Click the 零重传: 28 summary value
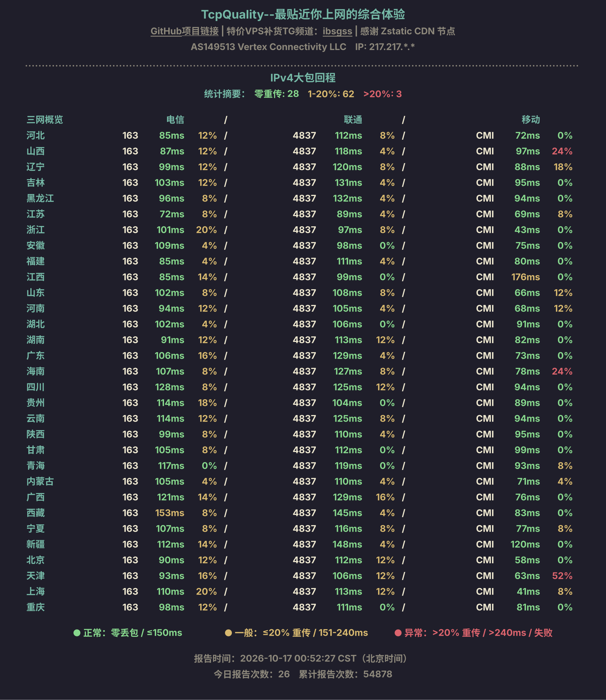The image size is (606, 700). point(276,94)
